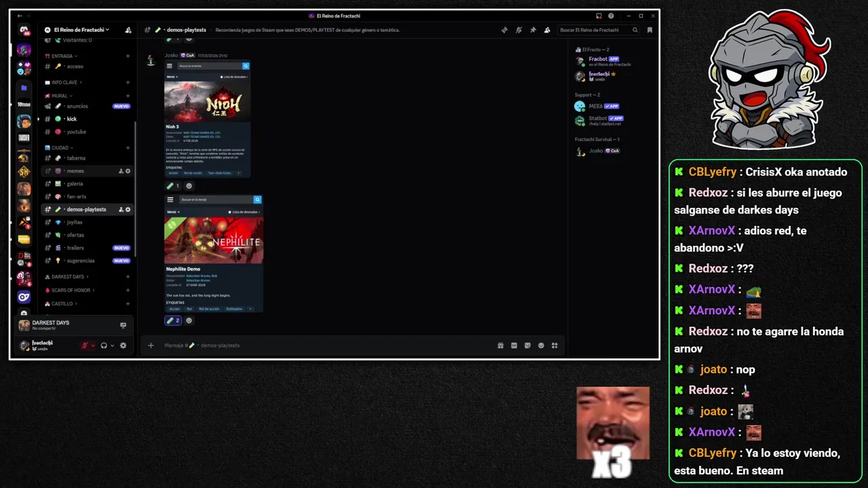Open the fan-arts channel

tap(87, 197)
